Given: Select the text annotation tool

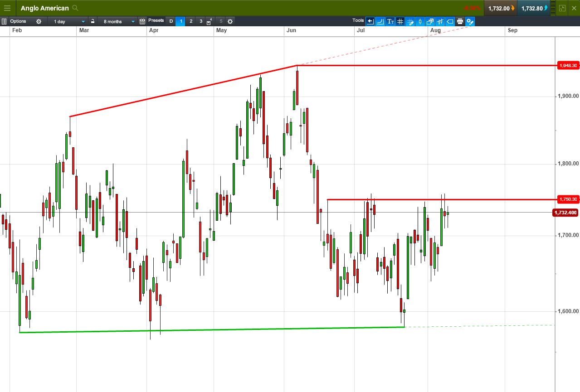Looking at the screenshot, I should click(390, 21).
